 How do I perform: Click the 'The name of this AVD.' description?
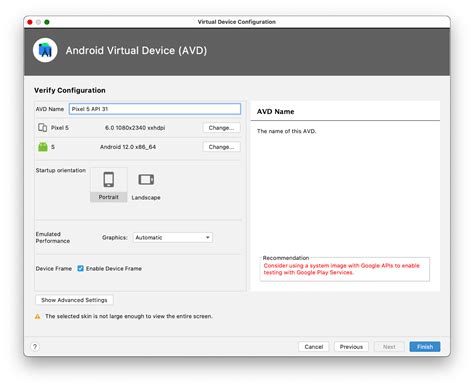point(286,131)
